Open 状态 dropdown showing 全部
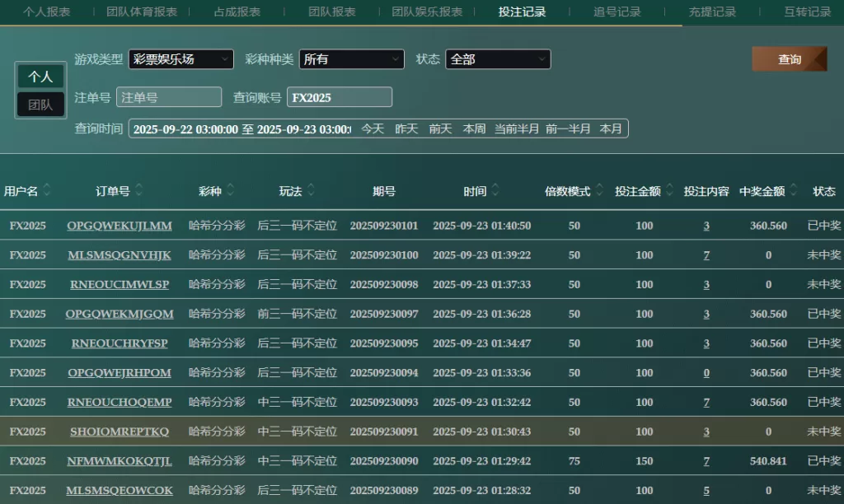The image size is (844, 504). 498,59
